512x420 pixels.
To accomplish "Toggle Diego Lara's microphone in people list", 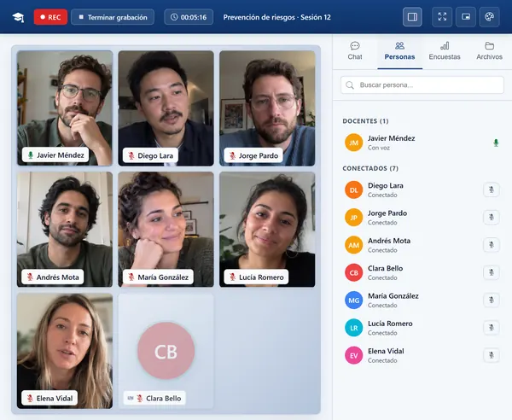I will point(492,190).
